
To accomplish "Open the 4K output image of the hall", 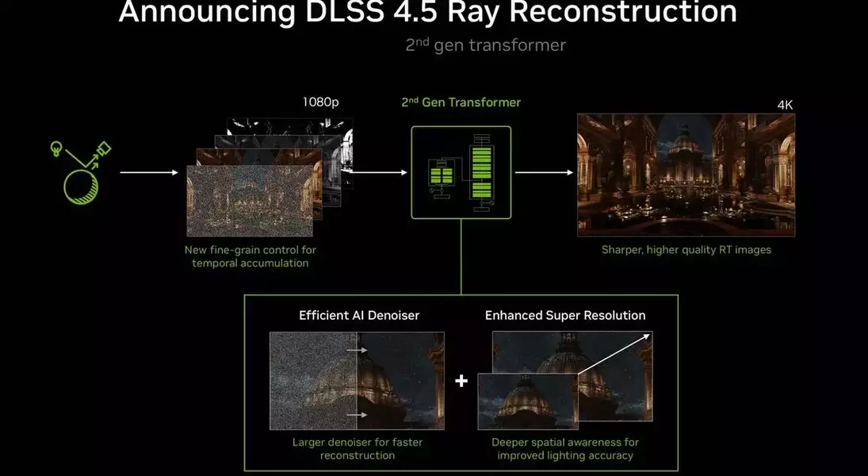I will tap(686, 175).
